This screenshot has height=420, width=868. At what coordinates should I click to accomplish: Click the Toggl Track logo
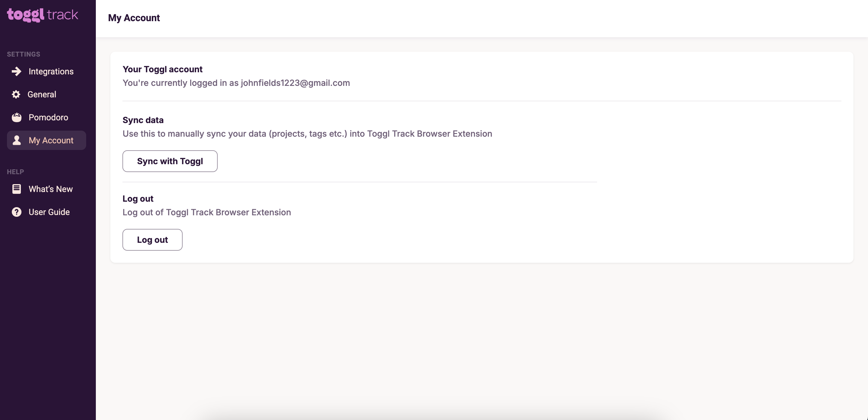[x=42, y=15]
